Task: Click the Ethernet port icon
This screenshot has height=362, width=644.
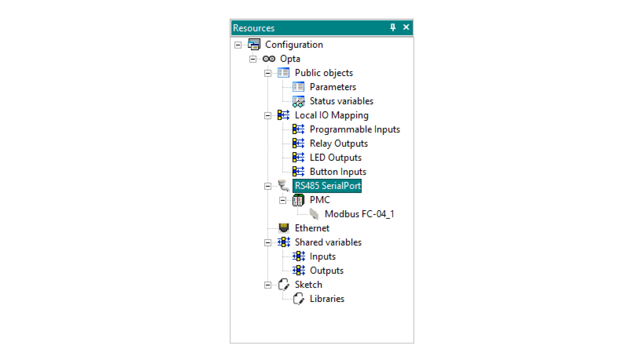Action: point(283,228)
